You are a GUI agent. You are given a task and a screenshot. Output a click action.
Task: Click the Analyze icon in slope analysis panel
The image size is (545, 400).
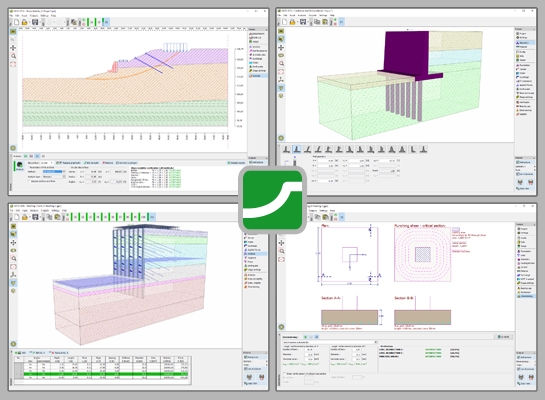click(20, 166)
